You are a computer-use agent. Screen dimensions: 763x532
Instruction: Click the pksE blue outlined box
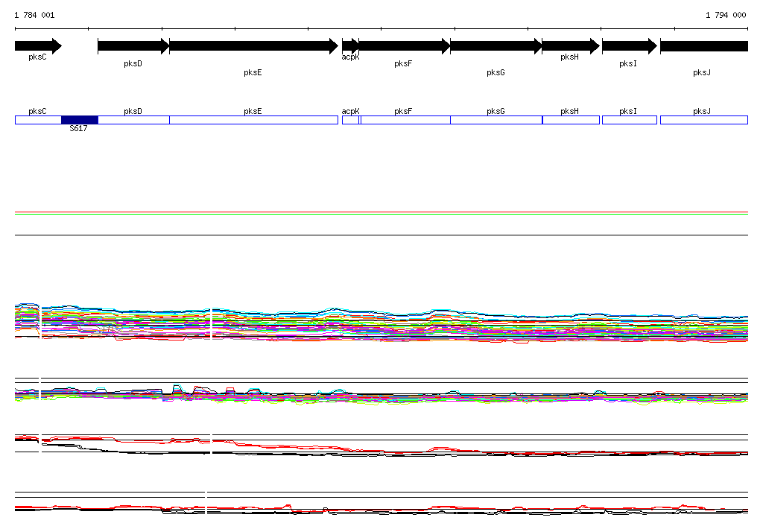253,120
